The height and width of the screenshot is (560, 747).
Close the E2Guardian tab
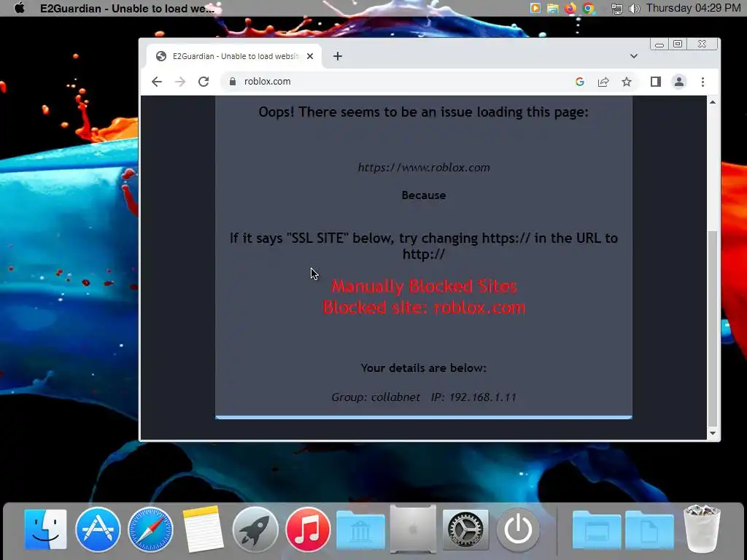point(310,56)
